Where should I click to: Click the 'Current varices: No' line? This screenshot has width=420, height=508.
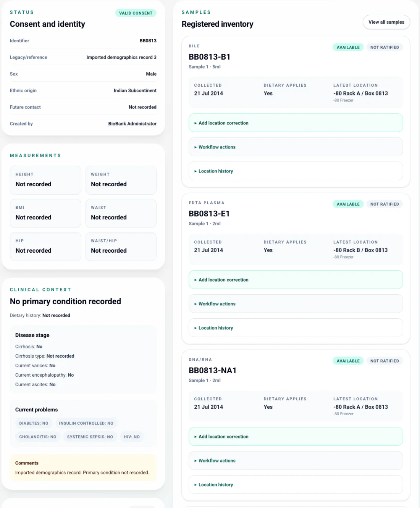[35, 366]
